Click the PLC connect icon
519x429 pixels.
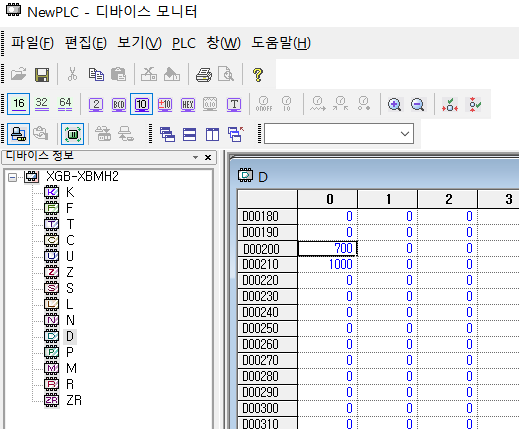[x=19, y=134]
